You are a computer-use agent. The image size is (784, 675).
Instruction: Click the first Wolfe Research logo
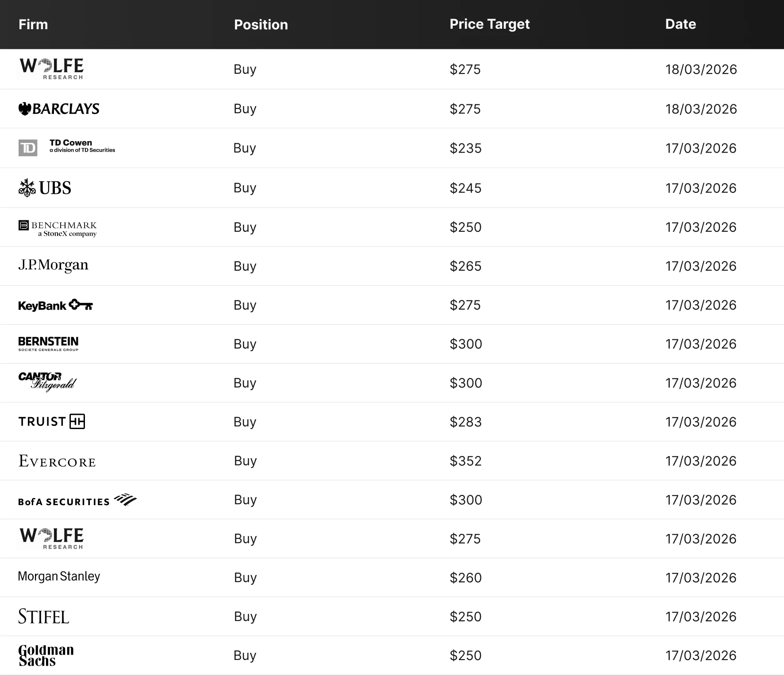click(52, 69)
